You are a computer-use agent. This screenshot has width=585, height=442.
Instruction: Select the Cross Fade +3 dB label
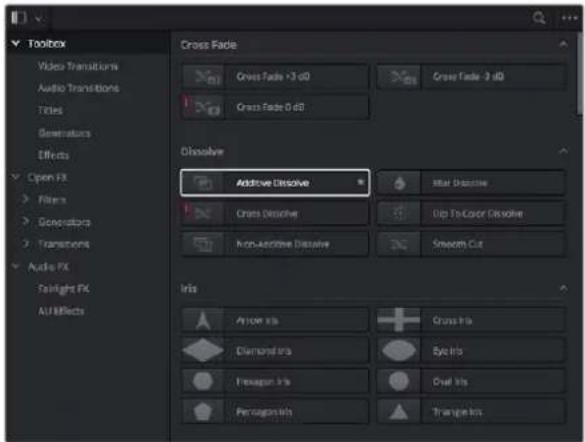pyautogui.click(x=273, y=76)
